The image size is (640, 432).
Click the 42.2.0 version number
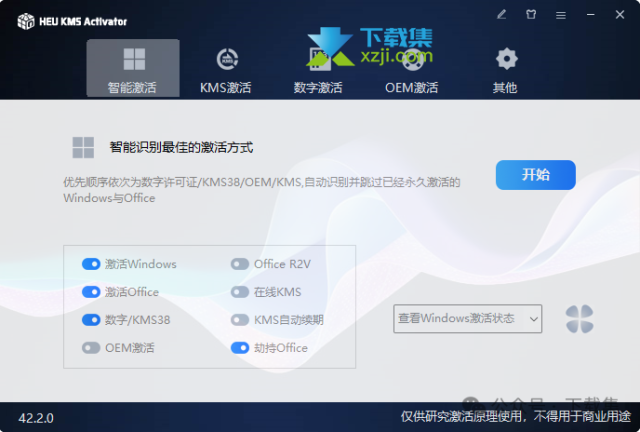pyautogui.click(x=36, y=416)
